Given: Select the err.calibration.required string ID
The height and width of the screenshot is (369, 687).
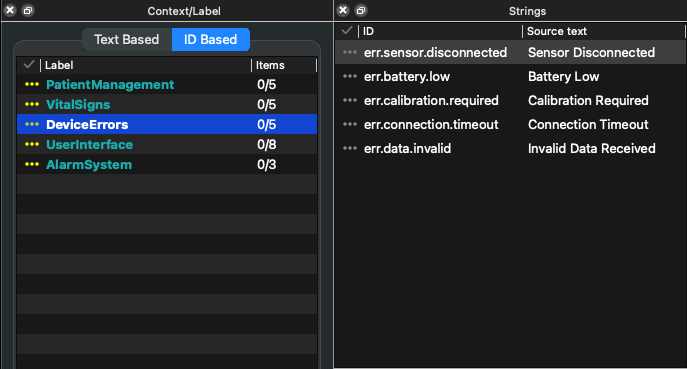Looking at the screenshot, I should pos(431,100).
